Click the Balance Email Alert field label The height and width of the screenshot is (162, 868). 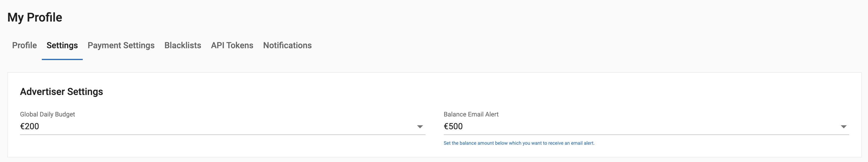(x=471, y=114)
